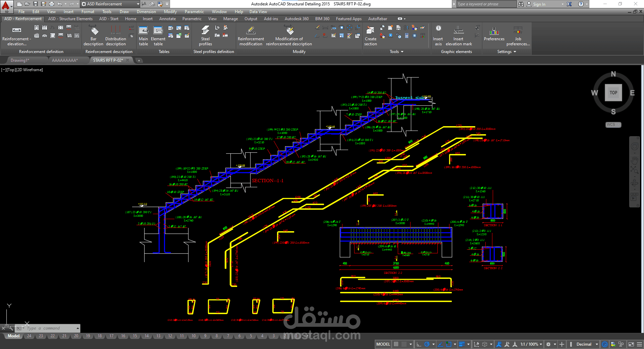Click the new drawing tab plus button
This screenshot has height=349, width=644.
139,60
